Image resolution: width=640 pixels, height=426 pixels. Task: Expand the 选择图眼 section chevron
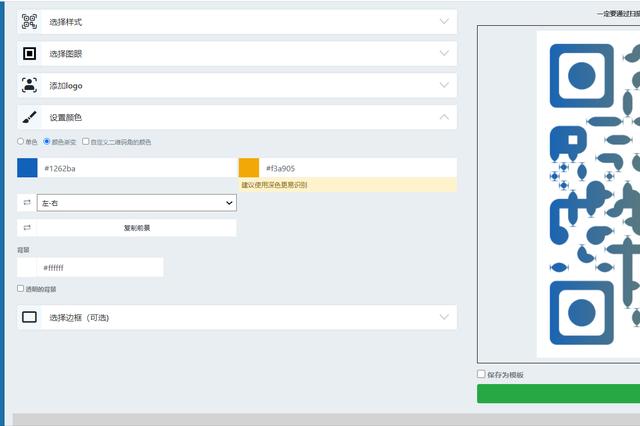[444, 53]
